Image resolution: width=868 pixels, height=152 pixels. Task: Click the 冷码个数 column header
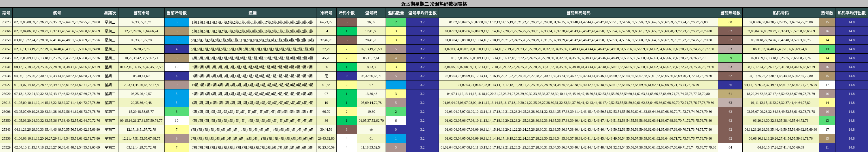tap(346, 13)
